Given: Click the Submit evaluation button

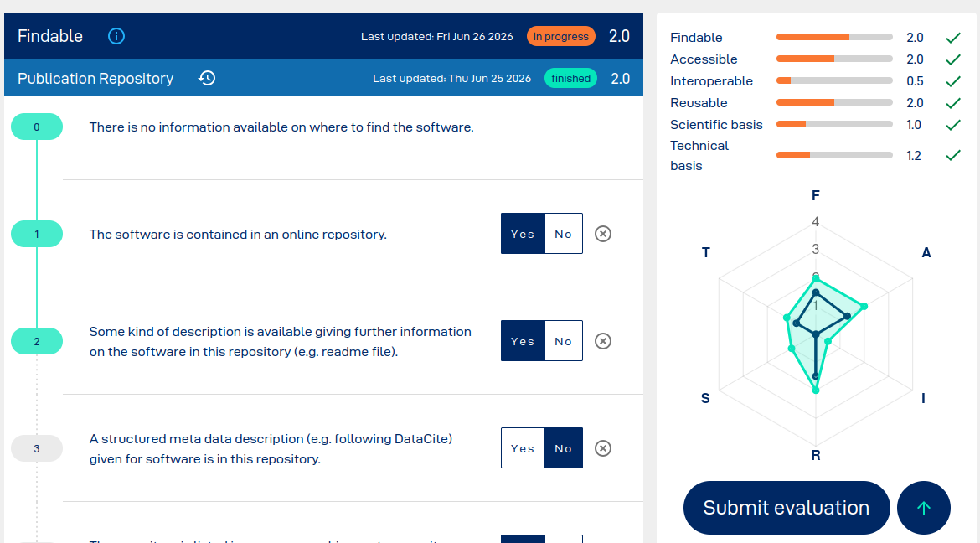Looking at the screenshot, I should [x=787, y=507].
